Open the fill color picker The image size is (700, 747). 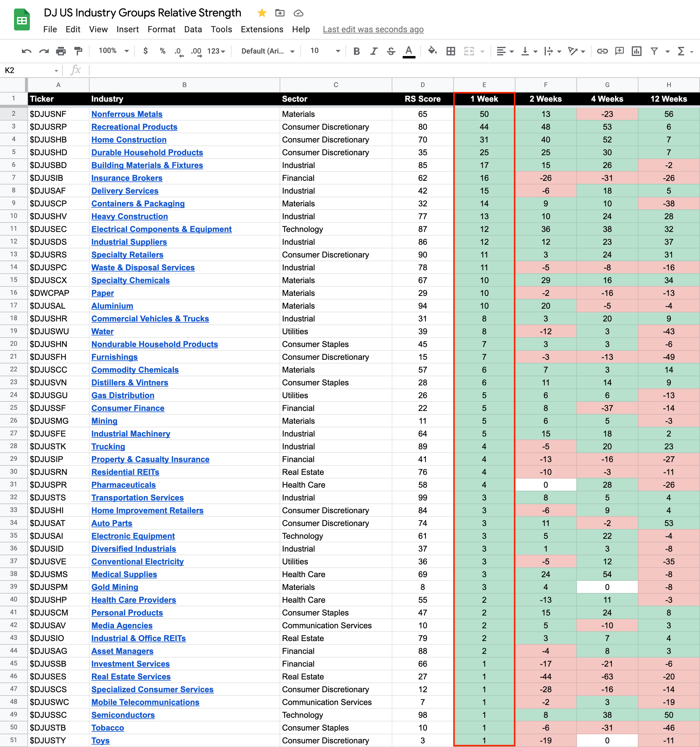pos(432,51)
